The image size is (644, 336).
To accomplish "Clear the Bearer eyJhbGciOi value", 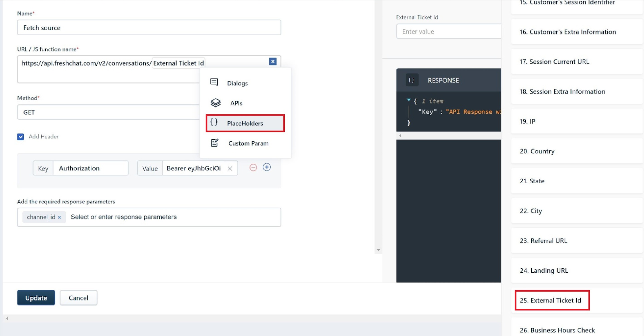I will pyautogui.click(x=230, y=168).
